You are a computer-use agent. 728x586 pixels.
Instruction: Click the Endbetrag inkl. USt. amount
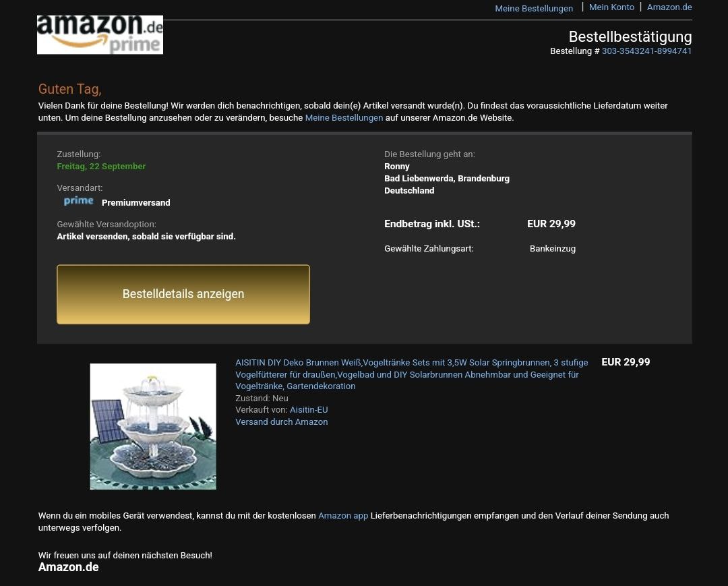tap(551, 224)
